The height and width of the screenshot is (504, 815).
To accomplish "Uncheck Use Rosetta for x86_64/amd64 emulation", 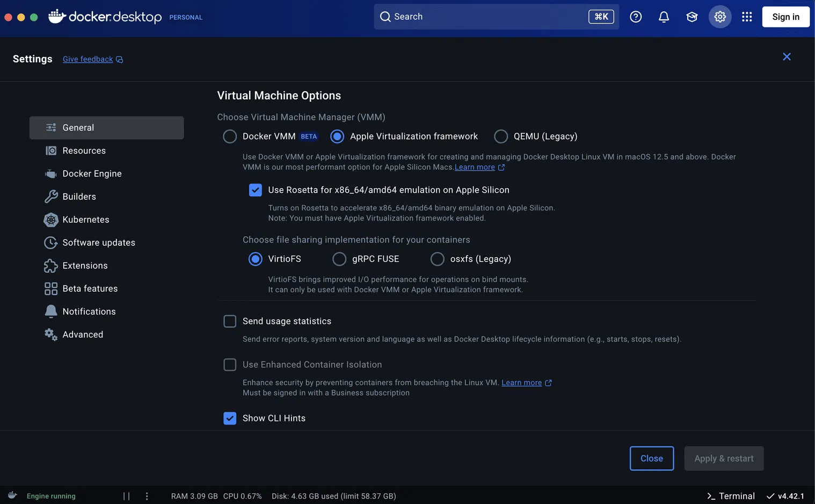I will coord(256,190).
